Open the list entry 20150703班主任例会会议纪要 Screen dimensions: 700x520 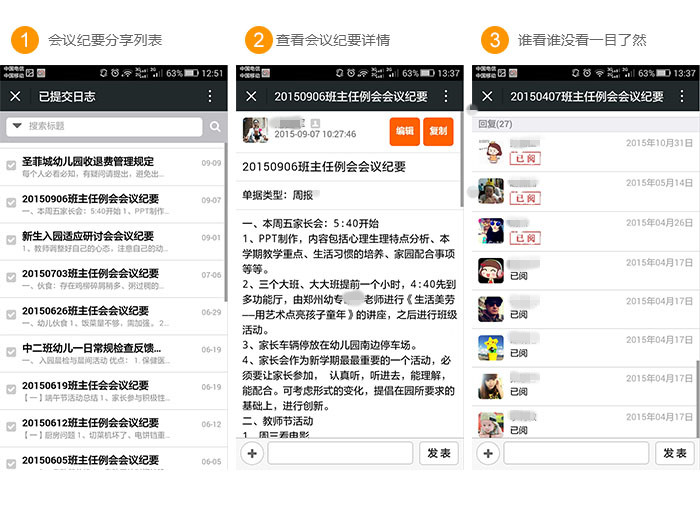[x=90, y=273]
